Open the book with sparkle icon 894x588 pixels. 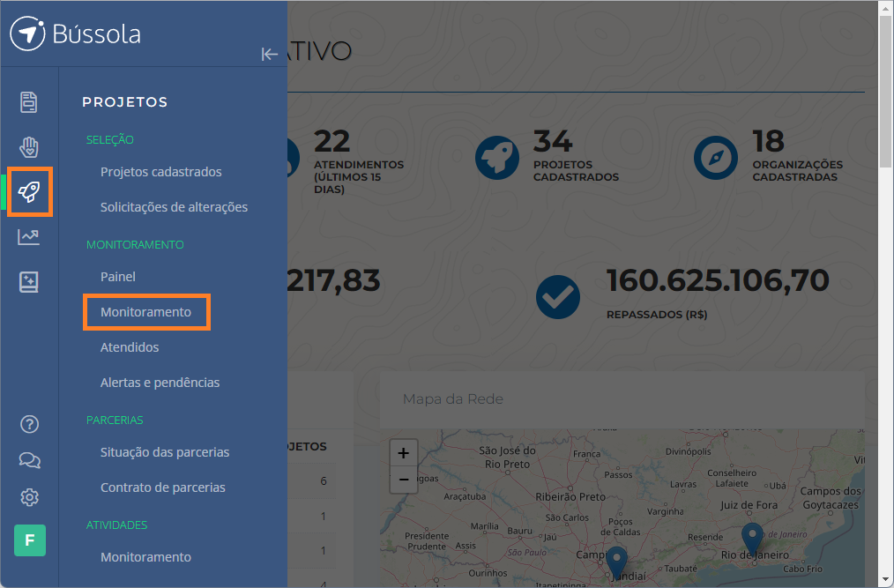point(29,282)
